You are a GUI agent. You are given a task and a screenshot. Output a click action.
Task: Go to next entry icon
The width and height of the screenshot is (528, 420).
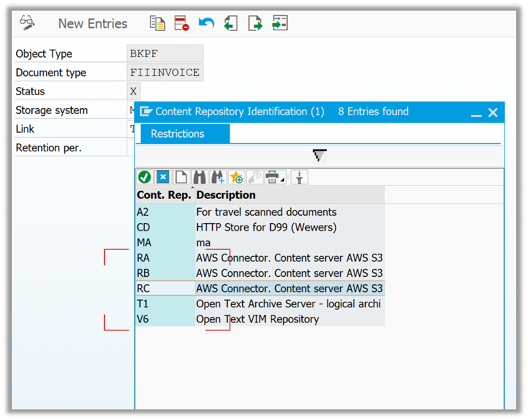(x=255, y=23)
